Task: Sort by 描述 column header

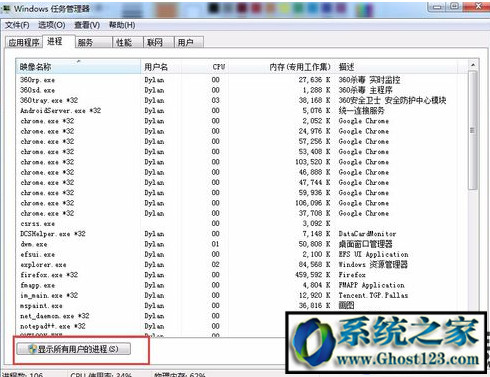Action: point(396,67)
